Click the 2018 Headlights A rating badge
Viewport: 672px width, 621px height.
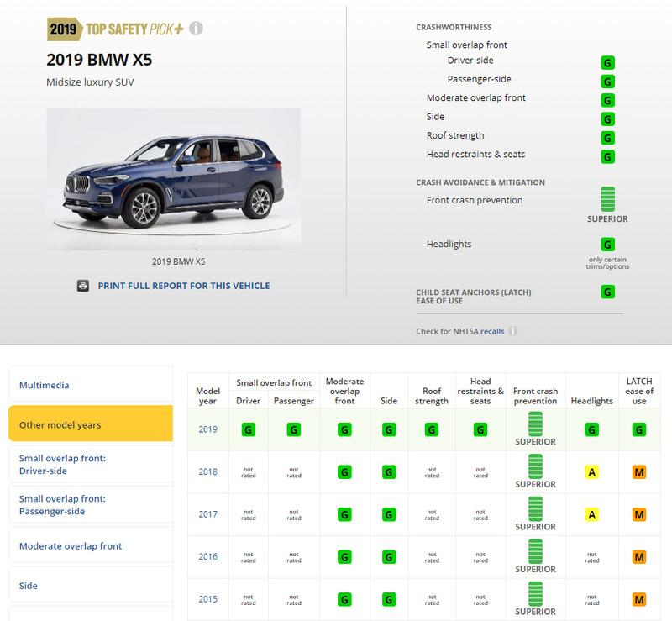coord(592,472)
